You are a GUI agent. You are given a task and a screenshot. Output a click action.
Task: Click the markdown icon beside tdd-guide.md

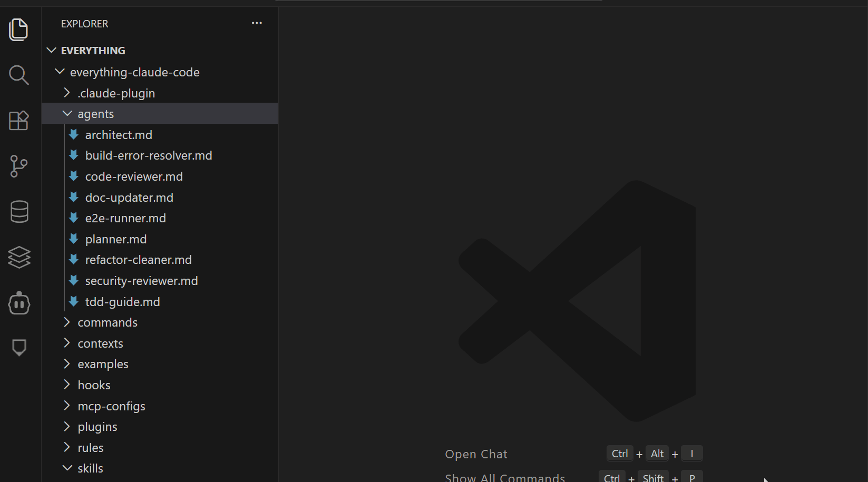74,302
